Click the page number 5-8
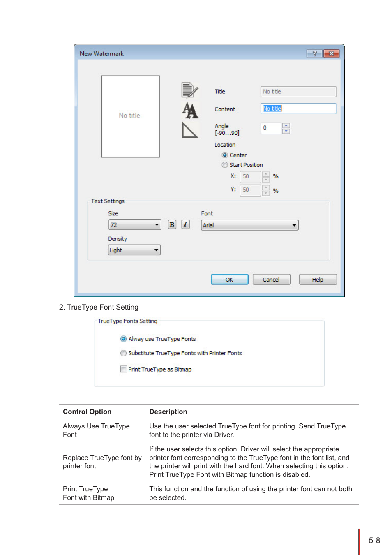 pyautogui.click(x=374, y=541)
